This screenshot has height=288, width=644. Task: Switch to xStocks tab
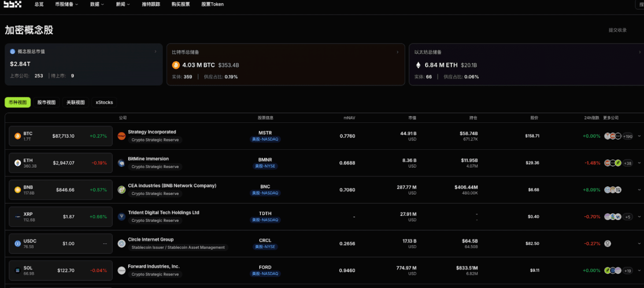tap(104, 102)
